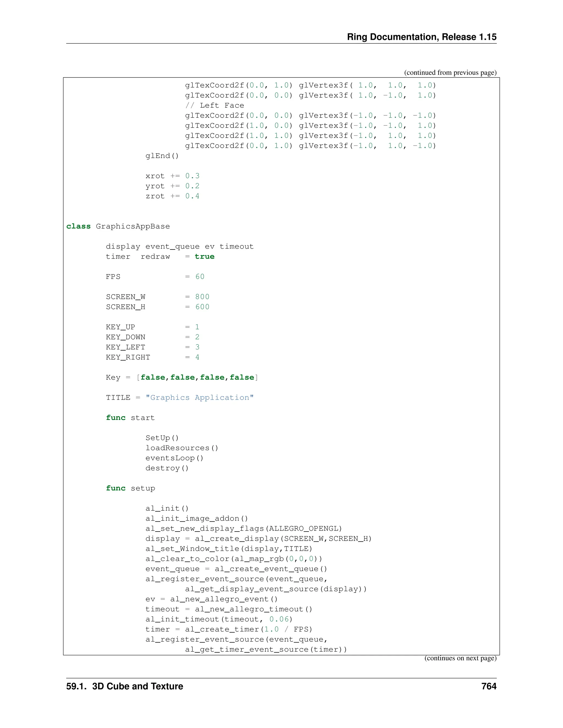Click the continues on next page note
This screenshot has width=563, height=728.
(x=460, y=658)
